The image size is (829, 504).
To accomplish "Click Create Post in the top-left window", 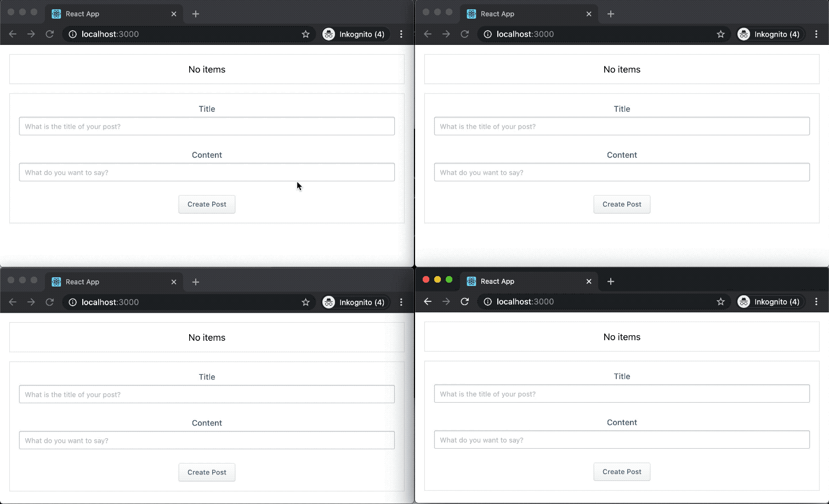I will tap(207, 204).
